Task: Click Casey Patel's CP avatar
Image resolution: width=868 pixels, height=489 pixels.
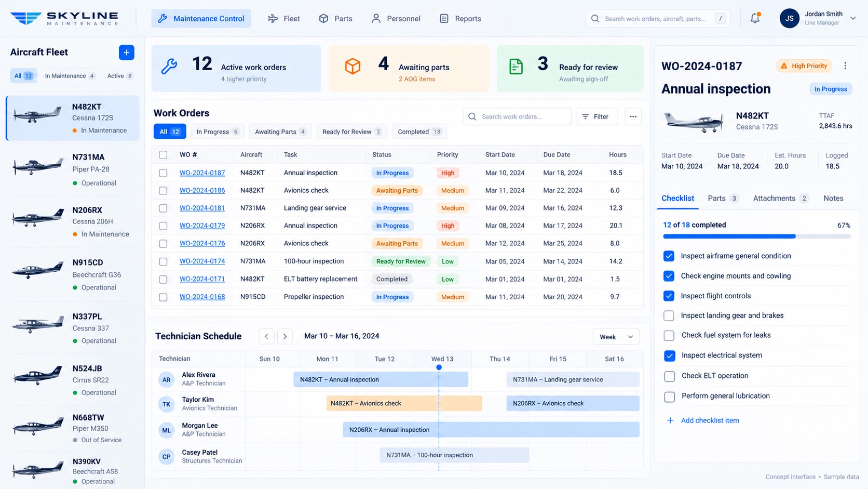Action: (x=166, y=457)
